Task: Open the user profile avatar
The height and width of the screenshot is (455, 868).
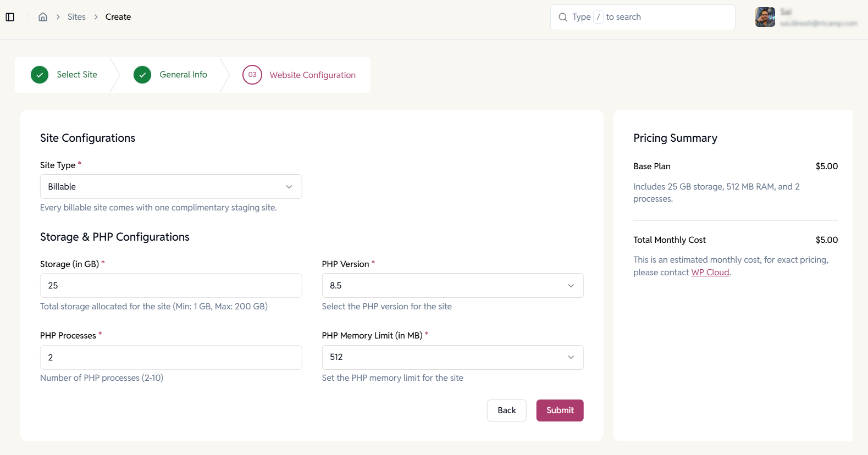Action: coord(765,17)
